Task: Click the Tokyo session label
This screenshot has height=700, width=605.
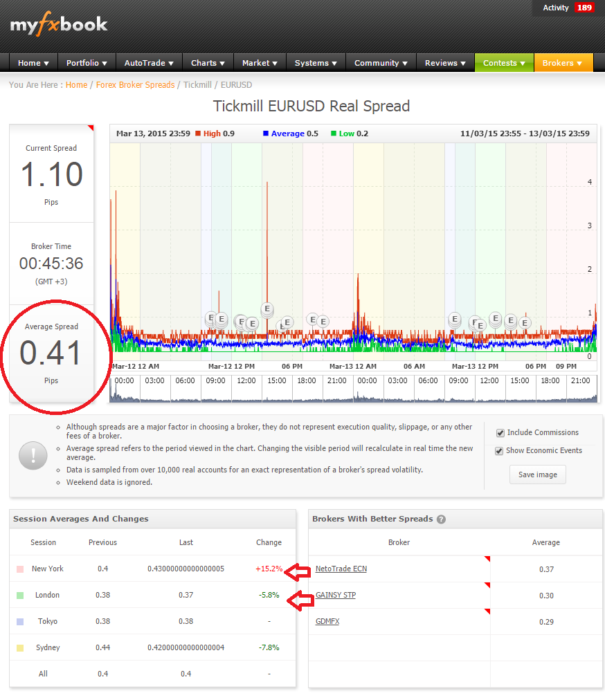Action: pyautogui.click(x=48, y=621)
